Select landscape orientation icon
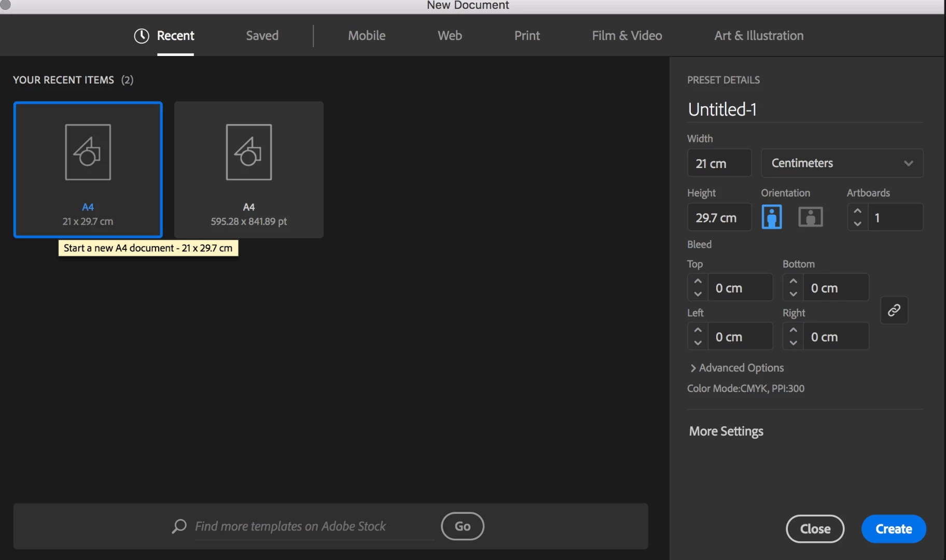Image resolution: width=946 pixels, height=560 pixels. 811,217
